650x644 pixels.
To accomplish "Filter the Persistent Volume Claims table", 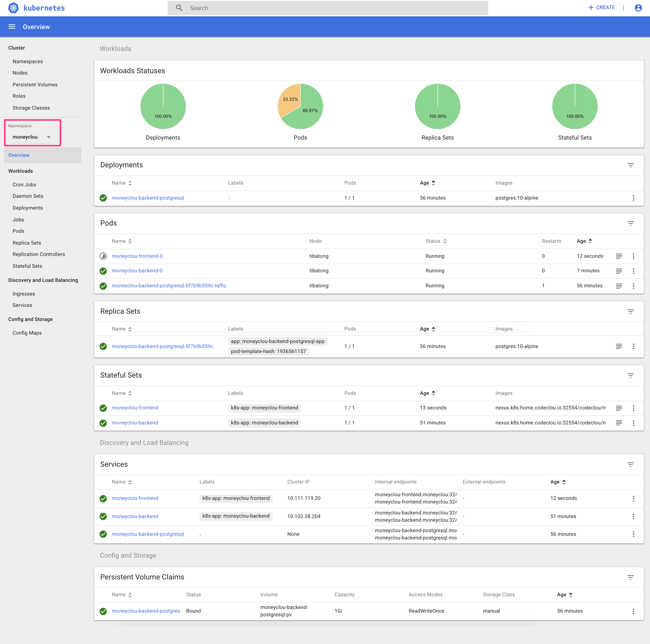I will 630,577.
